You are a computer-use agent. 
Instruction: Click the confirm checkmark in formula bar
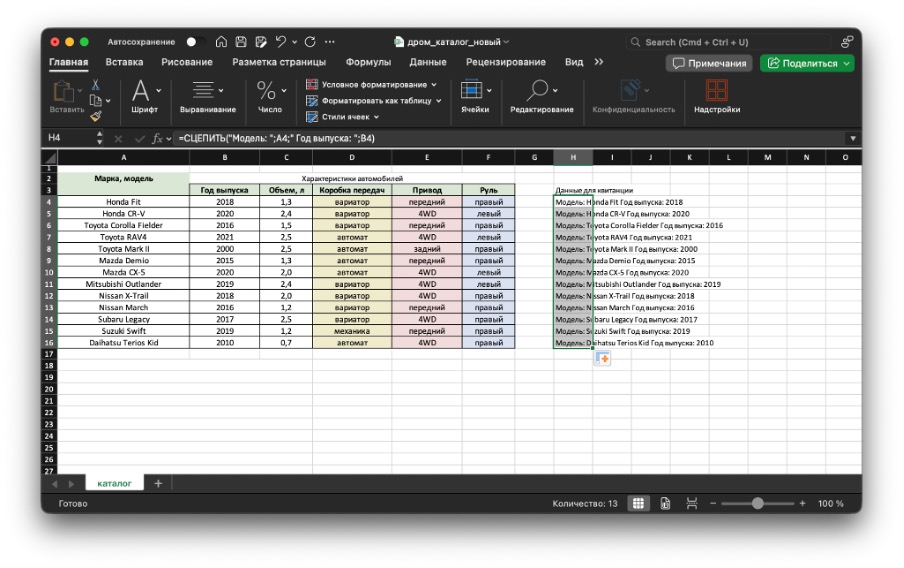(139, 138)
